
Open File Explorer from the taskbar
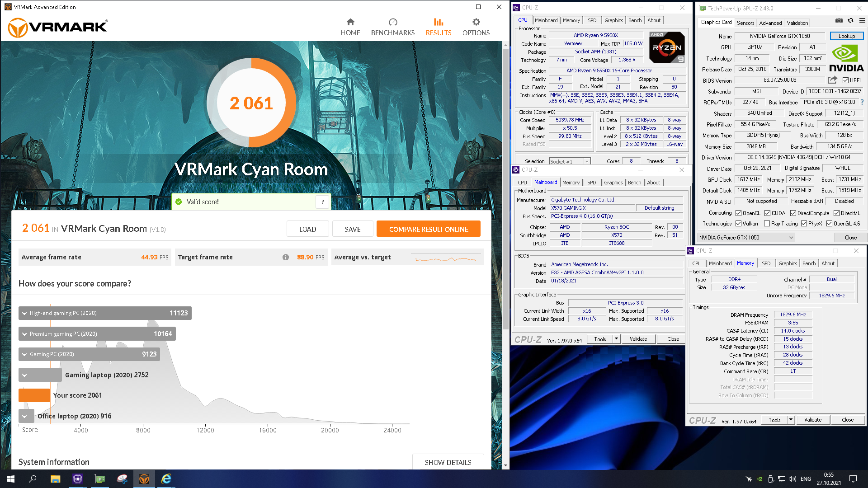point(55,479)
